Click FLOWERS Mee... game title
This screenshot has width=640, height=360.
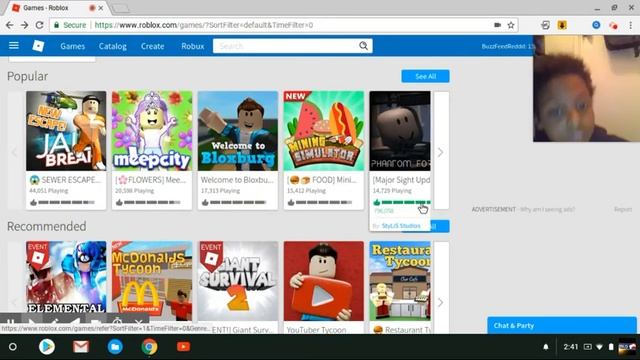tap(151, 180)
